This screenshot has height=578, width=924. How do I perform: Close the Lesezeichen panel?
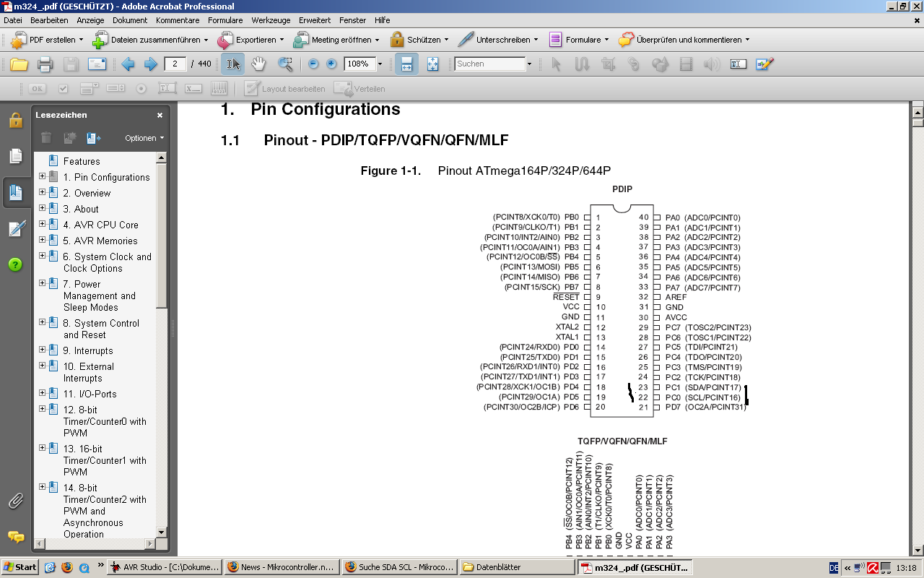[x=160, y=115]
